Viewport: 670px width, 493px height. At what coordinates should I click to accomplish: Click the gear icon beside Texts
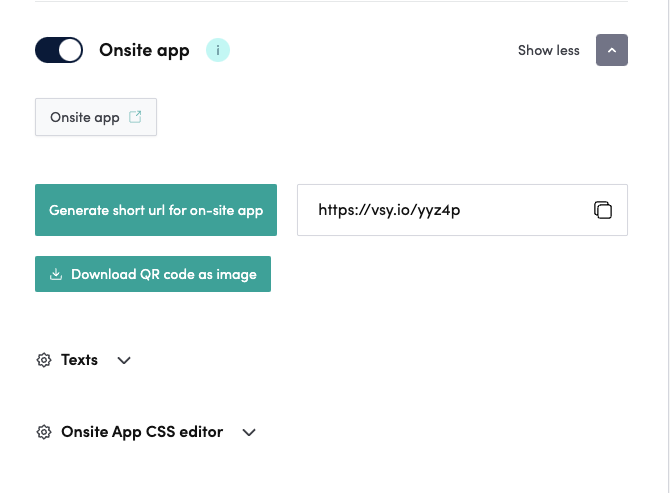44,360
